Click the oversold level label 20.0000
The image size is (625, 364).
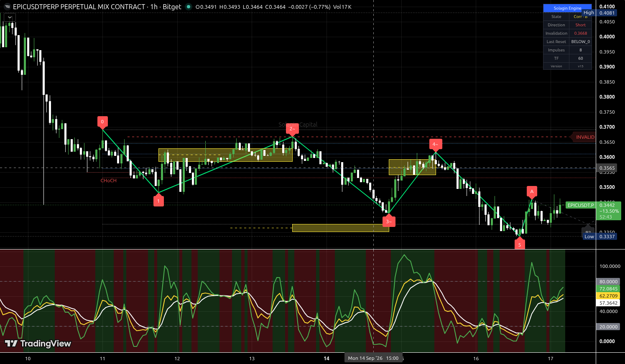pos(608,327)
